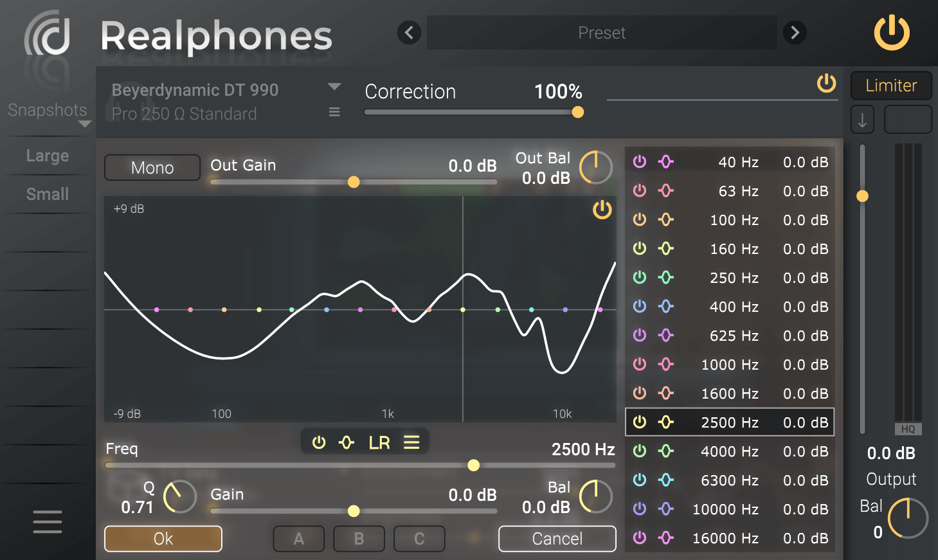Go to previous preset arrow
938x560 pixels.
point(409,32)
